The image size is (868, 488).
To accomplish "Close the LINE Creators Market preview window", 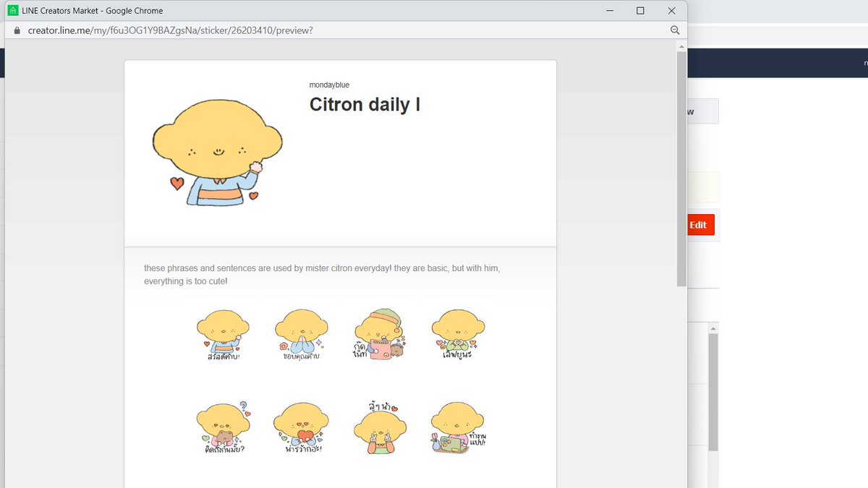I will tap(671, 11).
